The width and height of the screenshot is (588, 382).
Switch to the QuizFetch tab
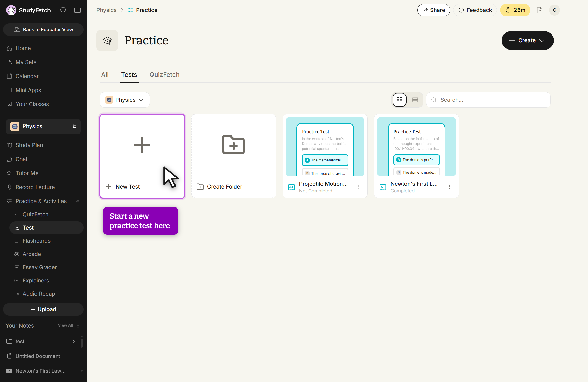point(164,75)
